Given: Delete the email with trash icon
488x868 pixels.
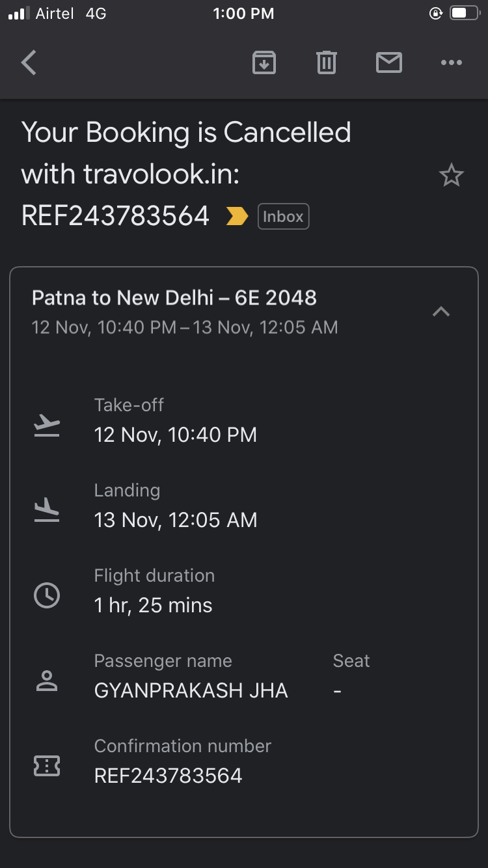Looking at the screenshot, I should pos(326,63).
